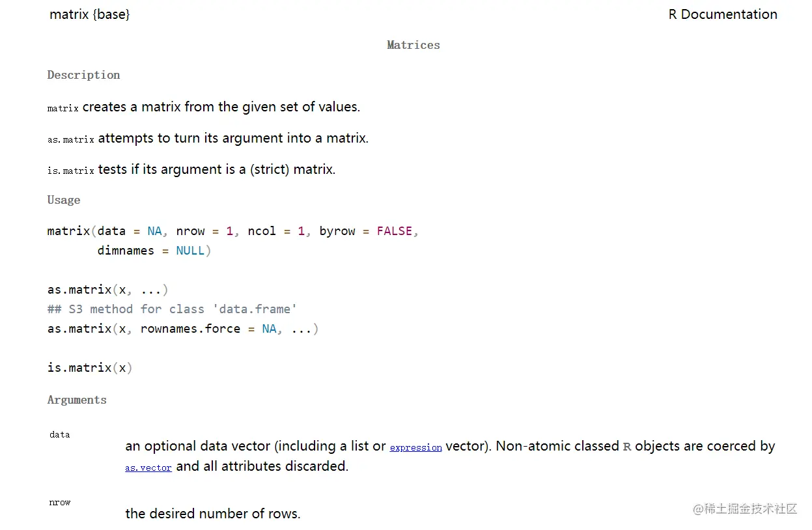This screenshot has width=812, height=530.
Task: Click the R Documentation label
Action: 723,14
